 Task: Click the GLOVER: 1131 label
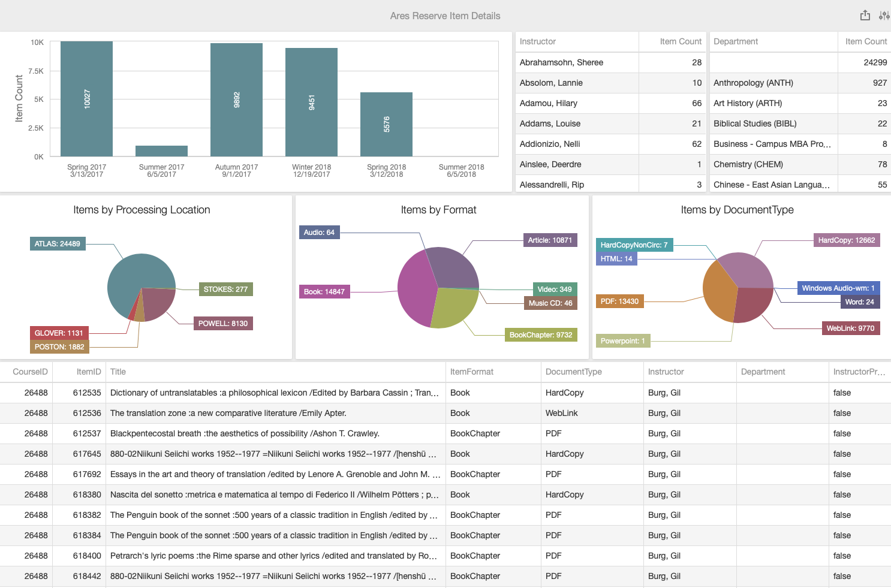[58, 333]
